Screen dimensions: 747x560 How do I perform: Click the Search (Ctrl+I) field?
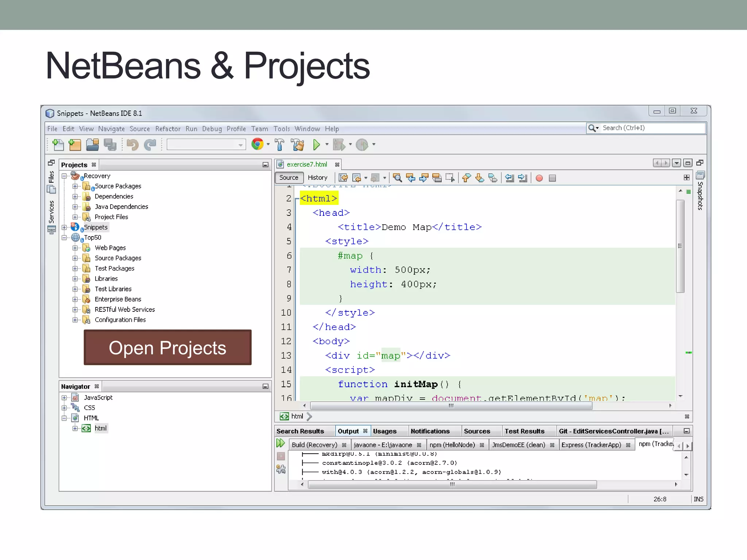click(x=646, y=128)
